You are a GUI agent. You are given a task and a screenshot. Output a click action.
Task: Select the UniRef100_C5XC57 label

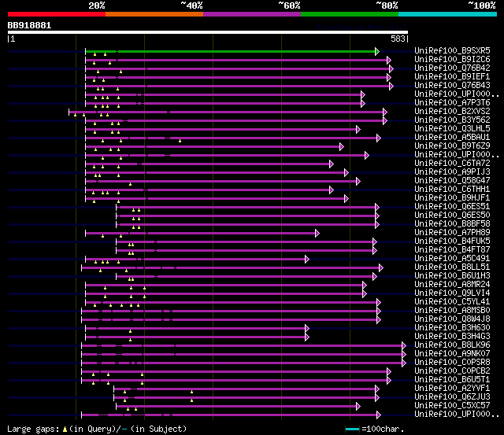(452, 406)
